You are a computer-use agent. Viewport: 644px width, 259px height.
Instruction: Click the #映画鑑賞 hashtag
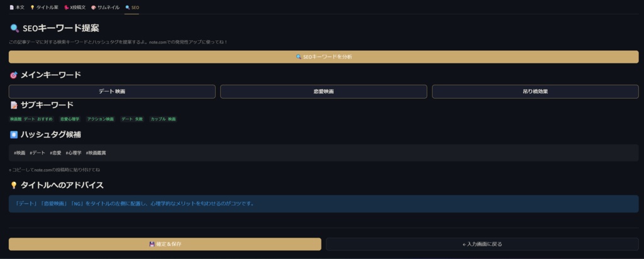[96, 153]
